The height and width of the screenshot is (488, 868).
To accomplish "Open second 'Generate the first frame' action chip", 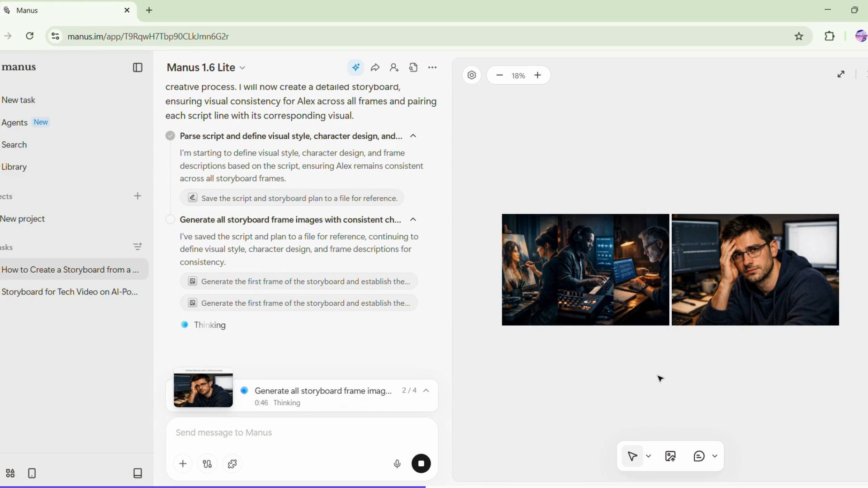I will pos(299,303).
